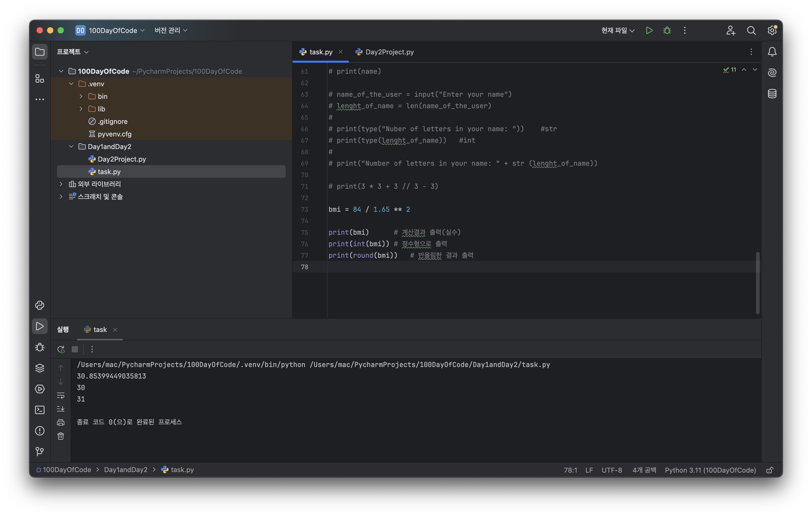Screen dimensions: 812x516
Task: Click the editor vertical scrollbar thumb
Action: coord(757,283)
